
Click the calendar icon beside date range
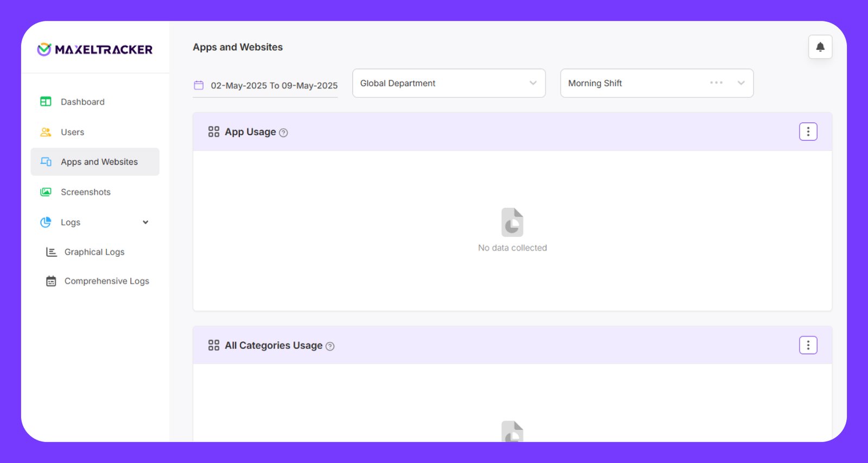pos(199,85)
